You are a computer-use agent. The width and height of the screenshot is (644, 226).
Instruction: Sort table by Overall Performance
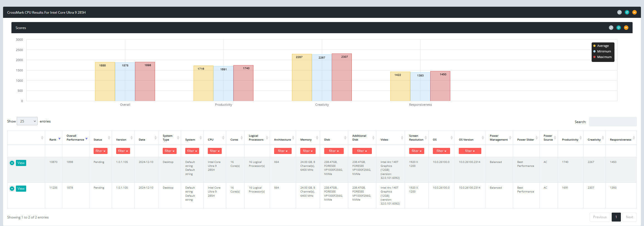76,138
